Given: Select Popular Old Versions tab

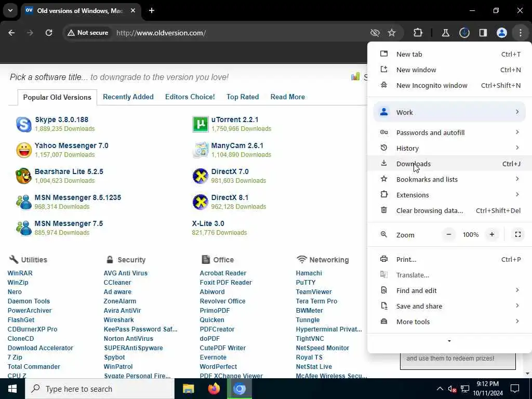Looking at the screenshot, I should pyautogui.click(x=57, y=97).
